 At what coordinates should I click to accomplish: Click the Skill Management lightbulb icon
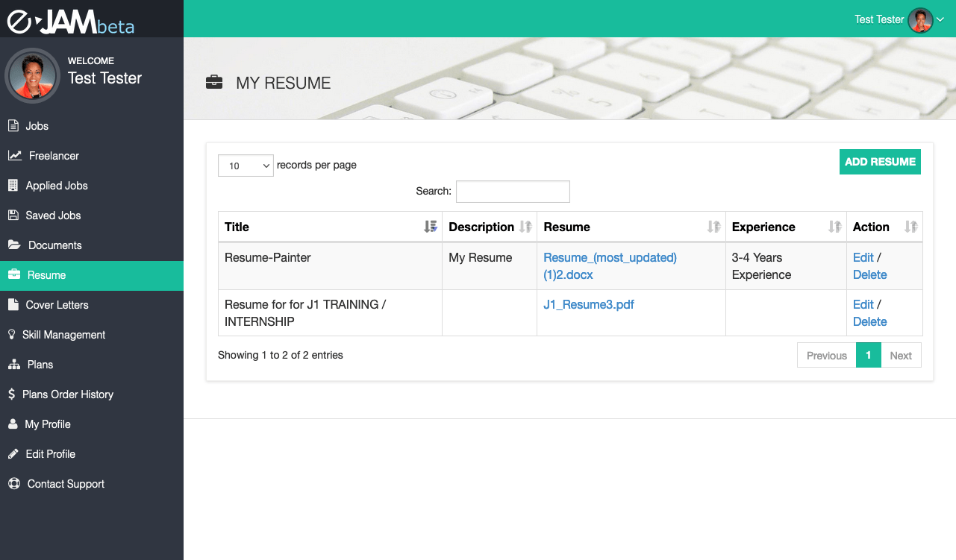12,335
